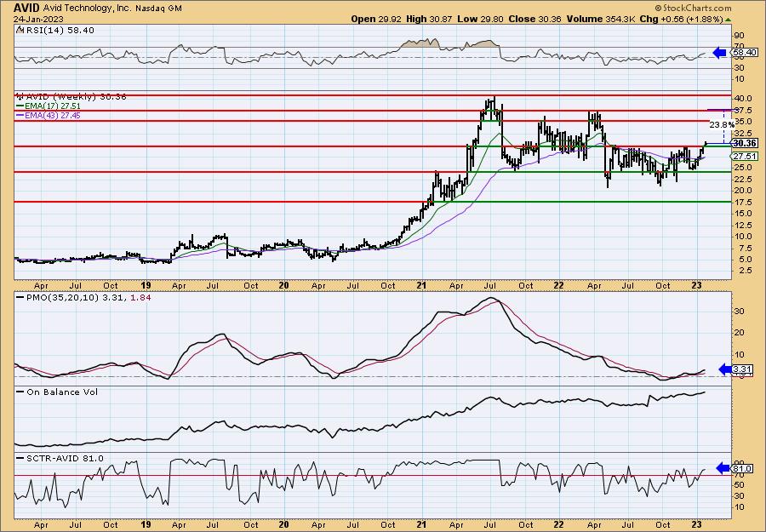
Task: Click the '37.5' price axis label
Action: (x=741, y=110)
